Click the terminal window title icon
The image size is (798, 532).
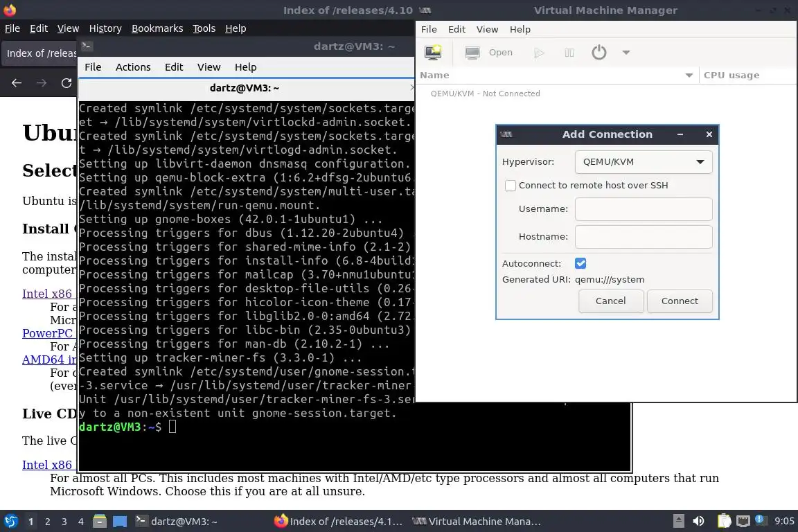(x=87, y=46)
